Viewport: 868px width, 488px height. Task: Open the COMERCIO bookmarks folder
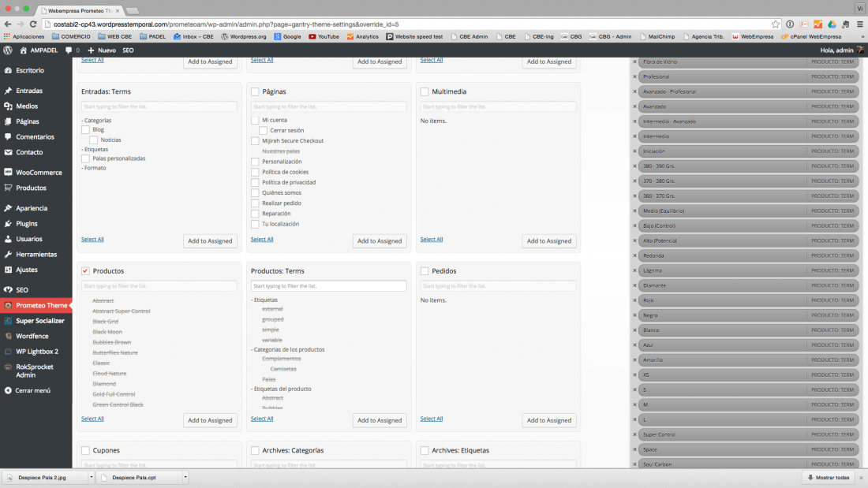pos(71,36)
